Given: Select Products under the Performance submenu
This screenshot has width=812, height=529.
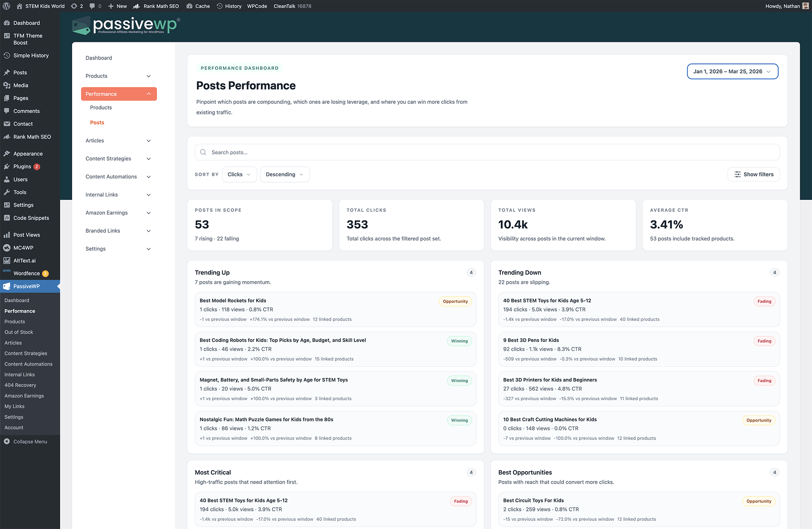Looking at the screenshot, I should tap(101, 108).
